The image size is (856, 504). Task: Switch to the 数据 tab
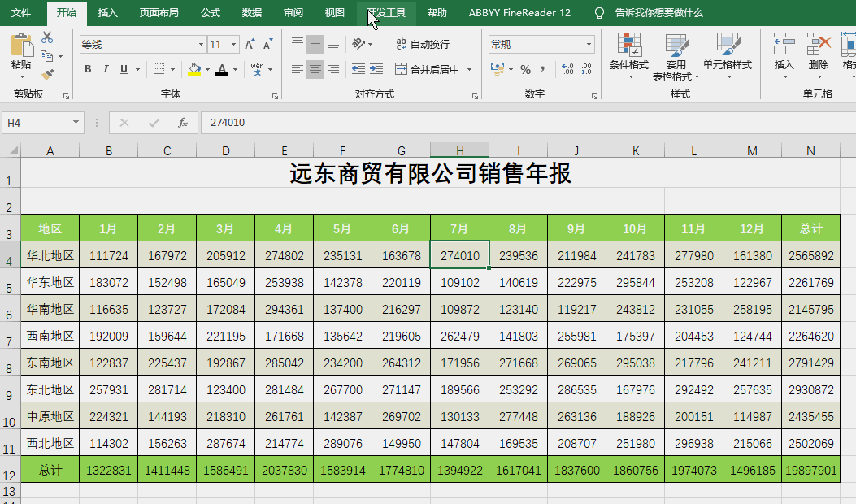[x=252, y=12]
